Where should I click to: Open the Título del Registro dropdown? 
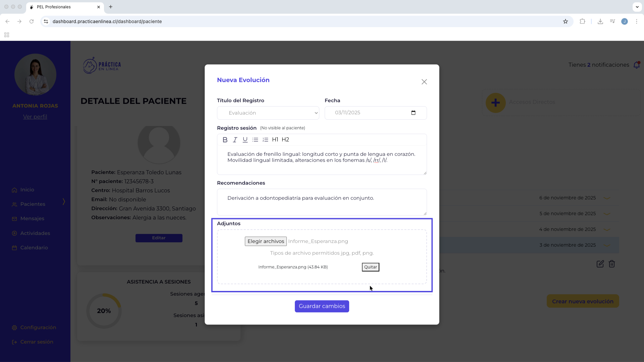(x=268, y=113)
